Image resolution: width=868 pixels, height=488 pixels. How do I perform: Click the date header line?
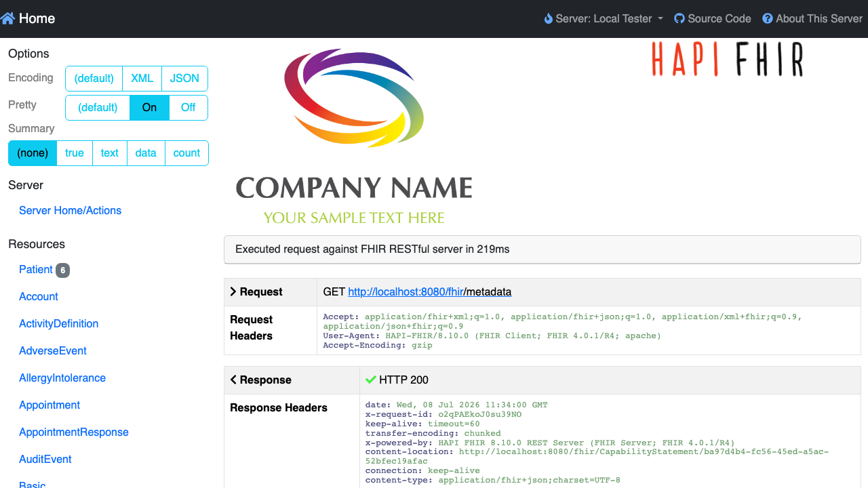click(x=456, y=405)
